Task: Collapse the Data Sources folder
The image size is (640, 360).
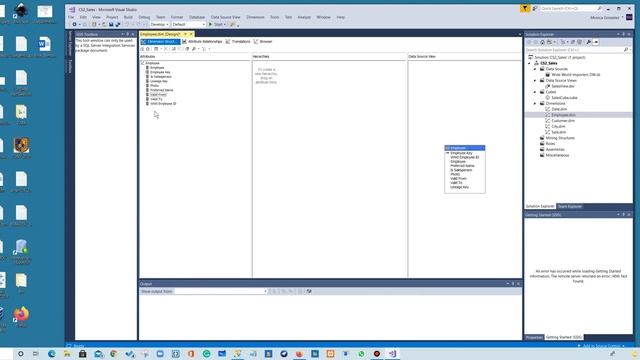Action: tap(535, 69)
